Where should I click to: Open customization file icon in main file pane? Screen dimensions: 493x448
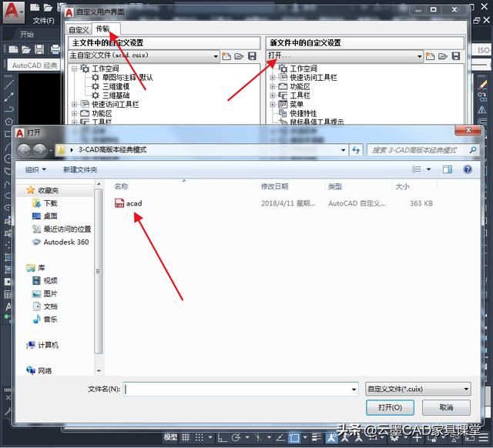pos(239,56)
